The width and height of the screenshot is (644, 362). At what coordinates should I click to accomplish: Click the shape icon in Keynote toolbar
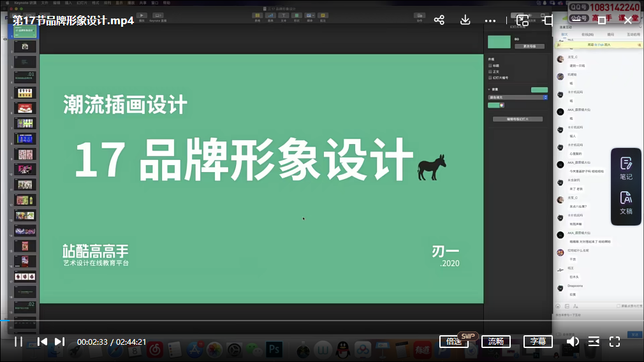click(x=296, y=17)
